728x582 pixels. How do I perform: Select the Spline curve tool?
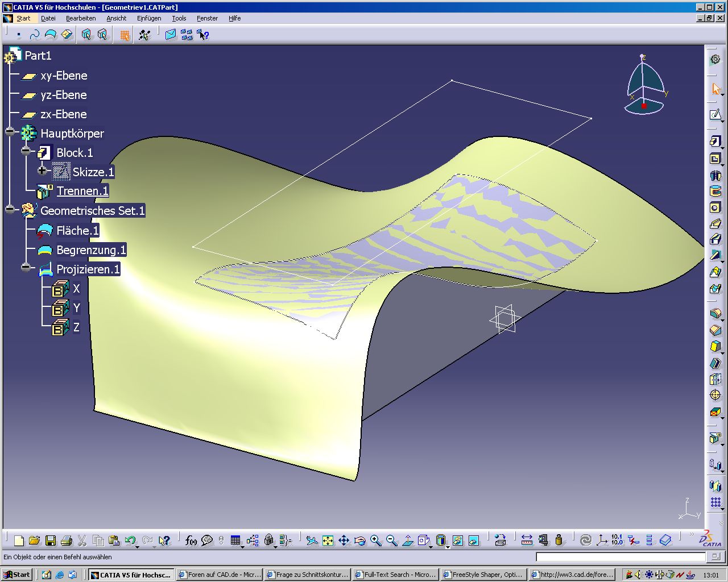pos(35,35)
